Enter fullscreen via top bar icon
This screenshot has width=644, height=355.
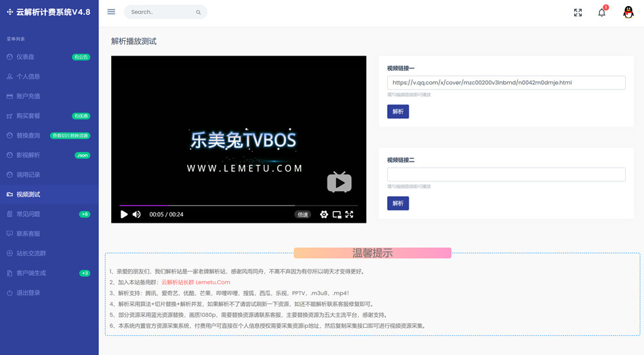pyautogui.click(x=578, y=12)
